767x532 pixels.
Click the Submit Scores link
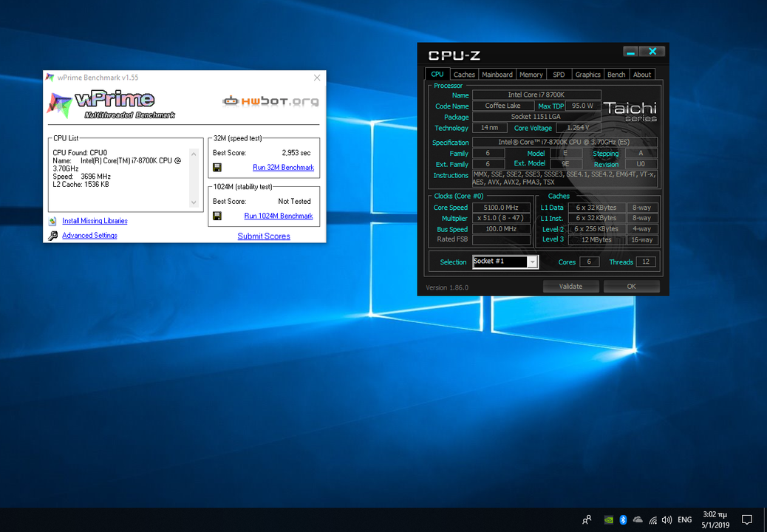pos(264,236)
